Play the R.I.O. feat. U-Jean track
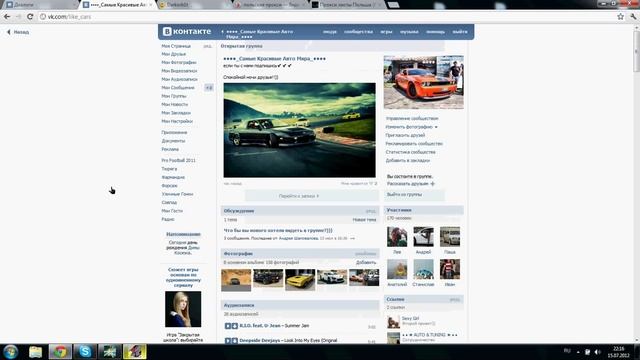This screenshot has height=360, width=640. (x=228, y=326)
